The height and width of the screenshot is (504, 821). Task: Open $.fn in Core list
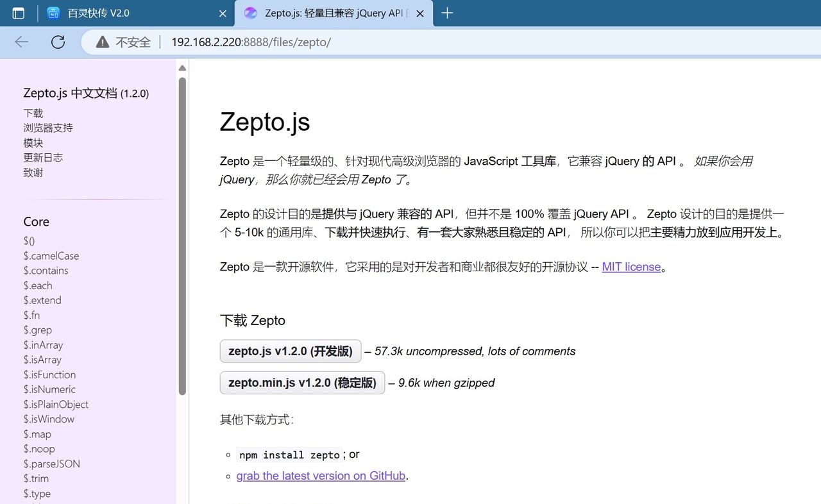tap(31, 315)
